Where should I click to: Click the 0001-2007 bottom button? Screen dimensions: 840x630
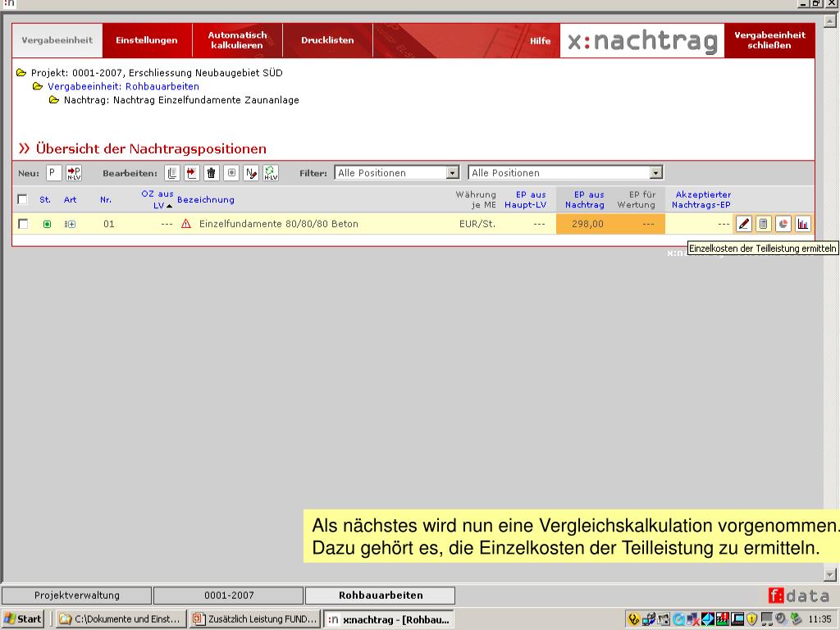coord(229,596)
